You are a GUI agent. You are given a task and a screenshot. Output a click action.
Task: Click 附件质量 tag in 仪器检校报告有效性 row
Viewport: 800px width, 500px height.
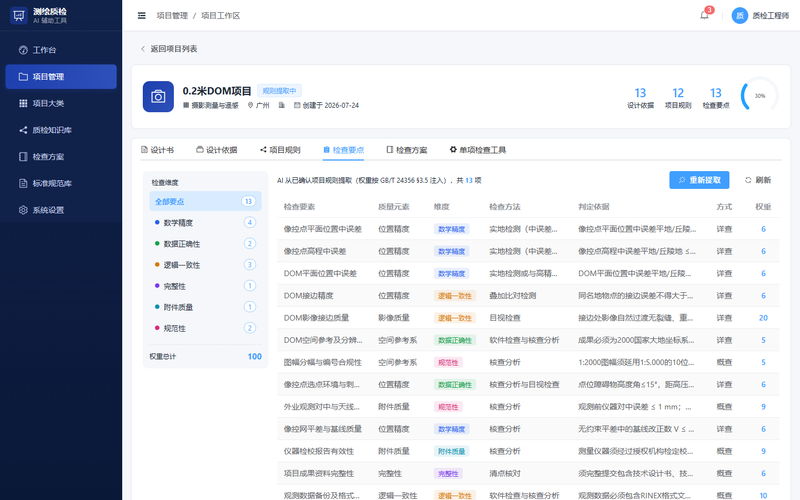click(452, 451)
